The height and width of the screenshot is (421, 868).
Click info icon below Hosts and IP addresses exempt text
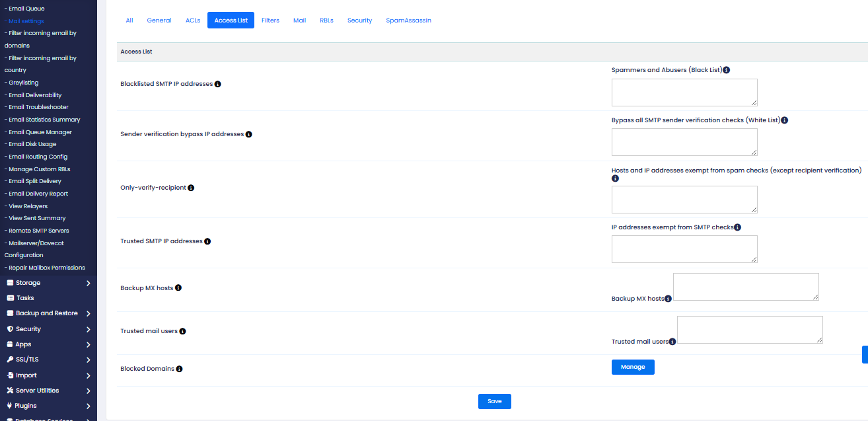tap(615, 178)
